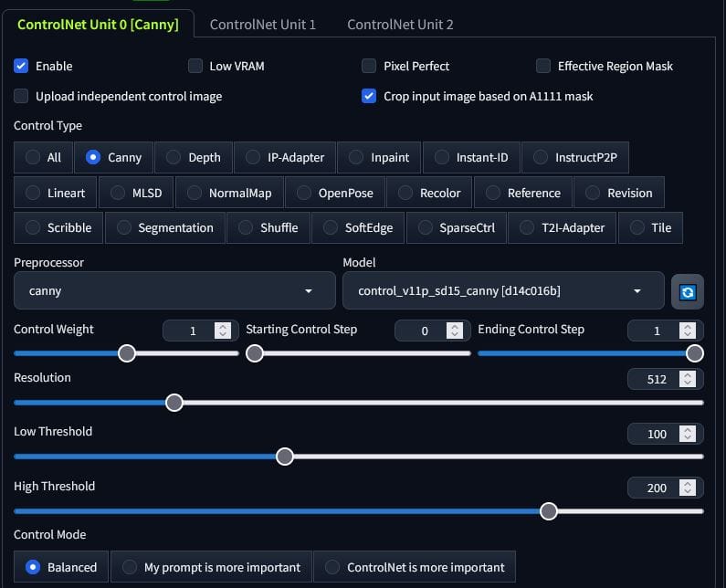
Task: Click the Resolution stepper arrows
Action: [688, 379]
